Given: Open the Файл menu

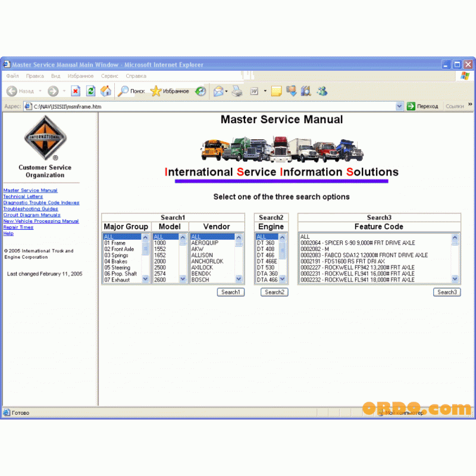Looking at the screenshot, I should (x=12, y=76).
